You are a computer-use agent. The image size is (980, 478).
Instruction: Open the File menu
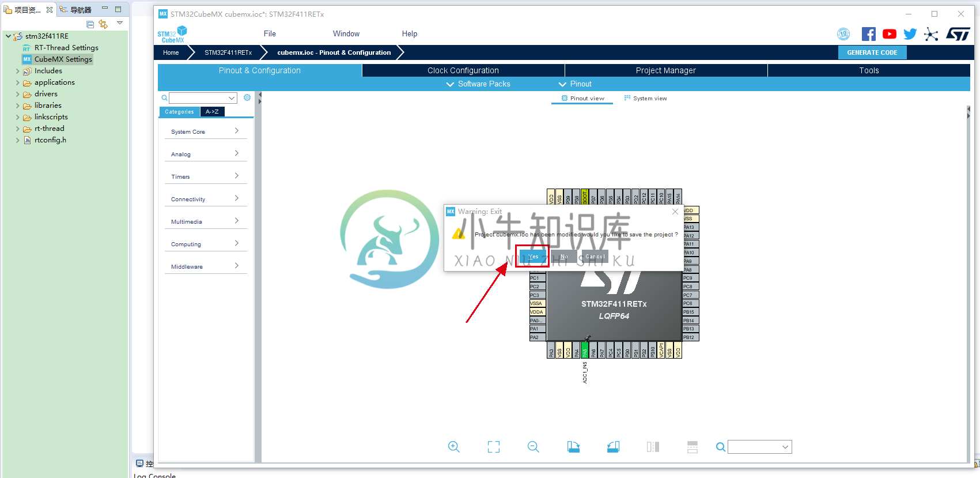tap(270, 34)
